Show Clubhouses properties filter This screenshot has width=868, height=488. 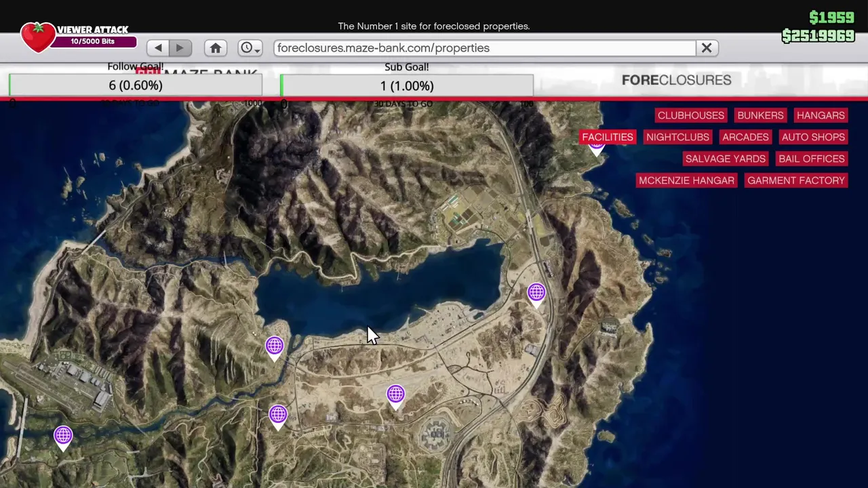click(x=691, y=115)
